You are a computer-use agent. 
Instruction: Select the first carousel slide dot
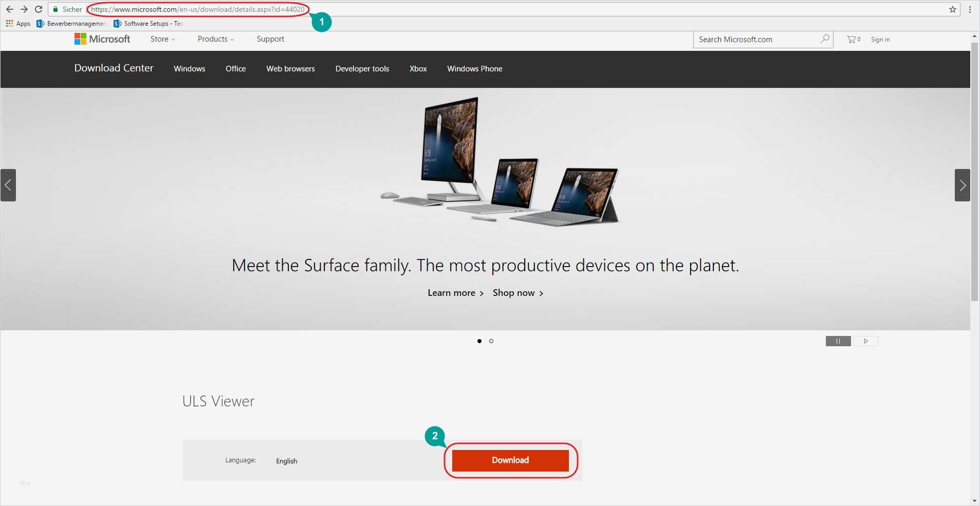(x=479, y=341)
